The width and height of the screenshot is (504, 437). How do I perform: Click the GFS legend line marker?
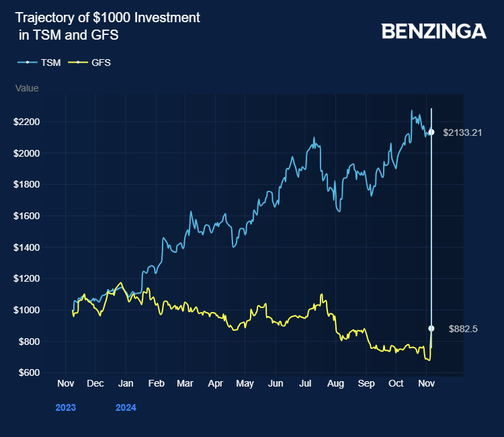(x=78, y=63)
